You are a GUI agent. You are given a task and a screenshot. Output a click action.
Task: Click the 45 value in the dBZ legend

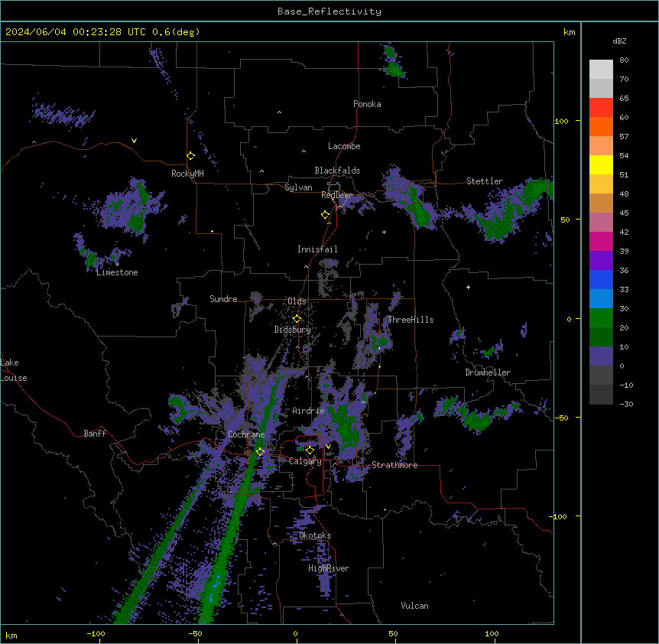(624, 213)
